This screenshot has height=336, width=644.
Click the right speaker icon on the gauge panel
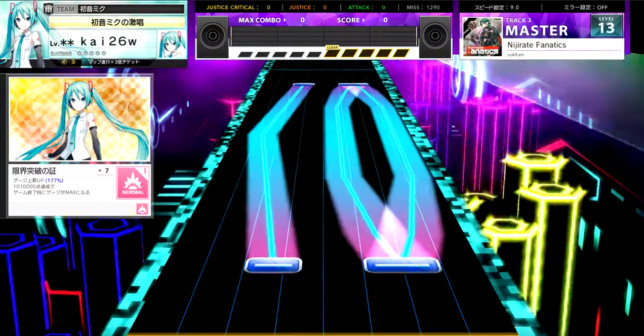435,36
